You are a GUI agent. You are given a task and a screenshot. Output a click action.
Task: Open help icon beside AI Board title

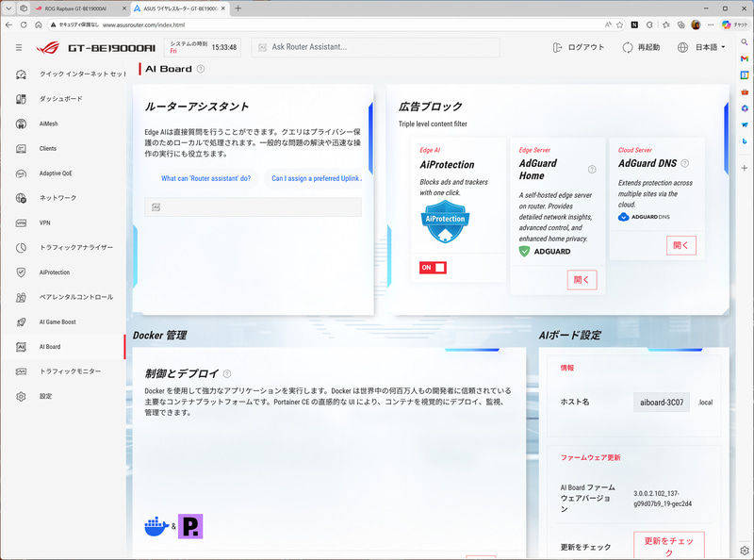click(201, 69)
